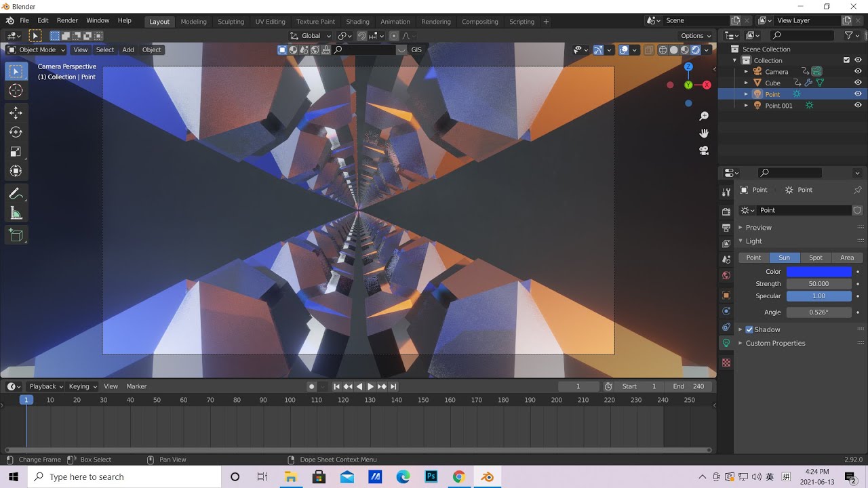This screenshot has height=488, width=868.
Task: Switch to the Shading workspace tab
Action: tap(357, 22)
